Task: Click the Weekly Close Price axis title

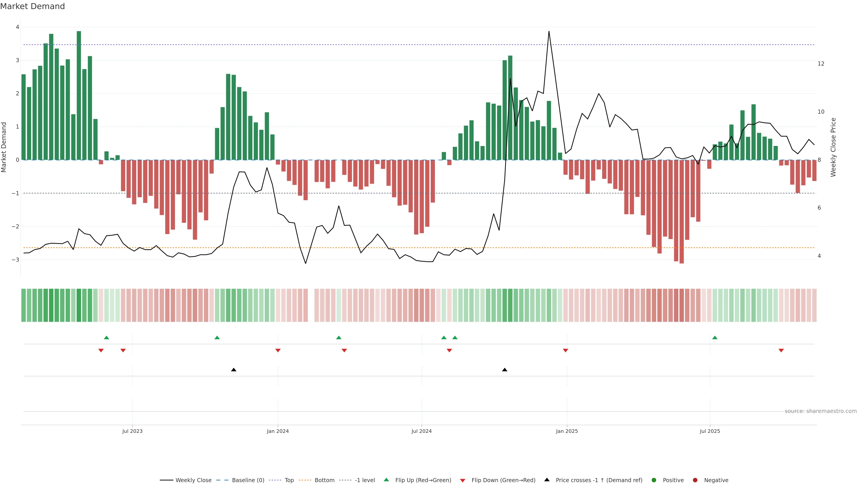Action: 833,147
